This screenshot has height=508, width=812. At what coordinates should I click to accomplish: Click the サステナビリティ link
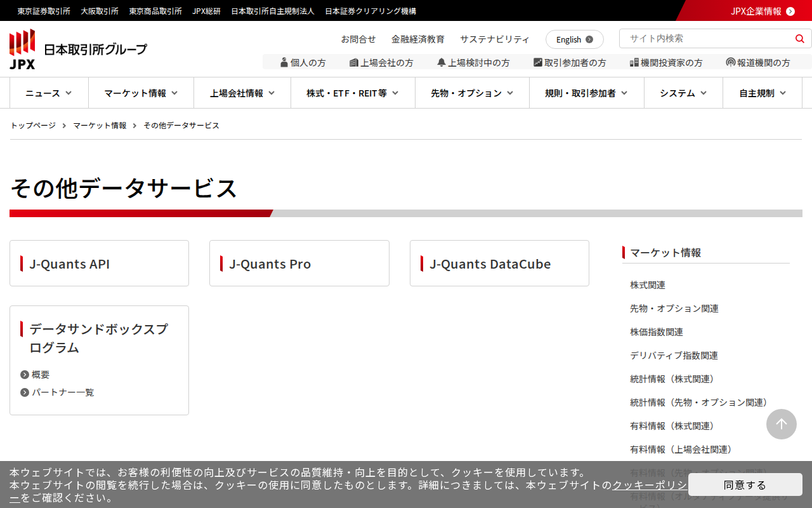495,39
